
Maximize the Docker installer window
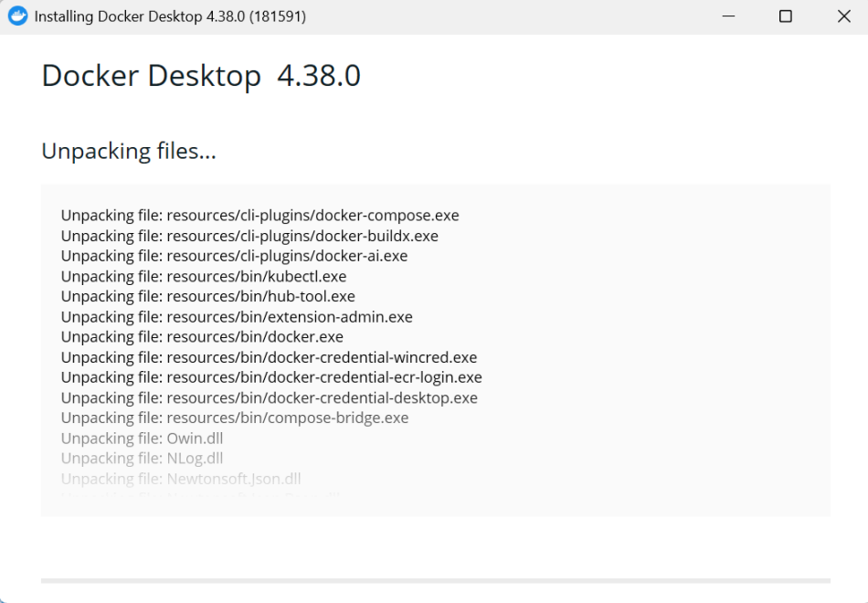(786, 16)
